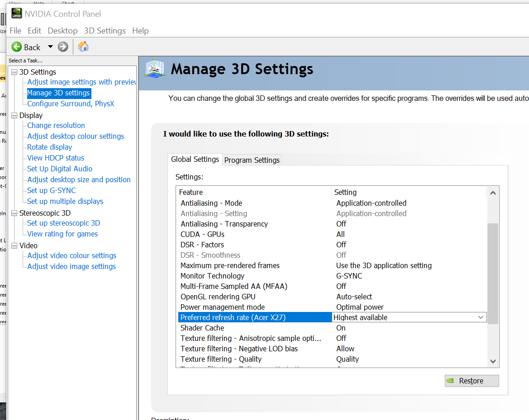
Task: Click the Auto-select setting value
Action: point(354,297)
